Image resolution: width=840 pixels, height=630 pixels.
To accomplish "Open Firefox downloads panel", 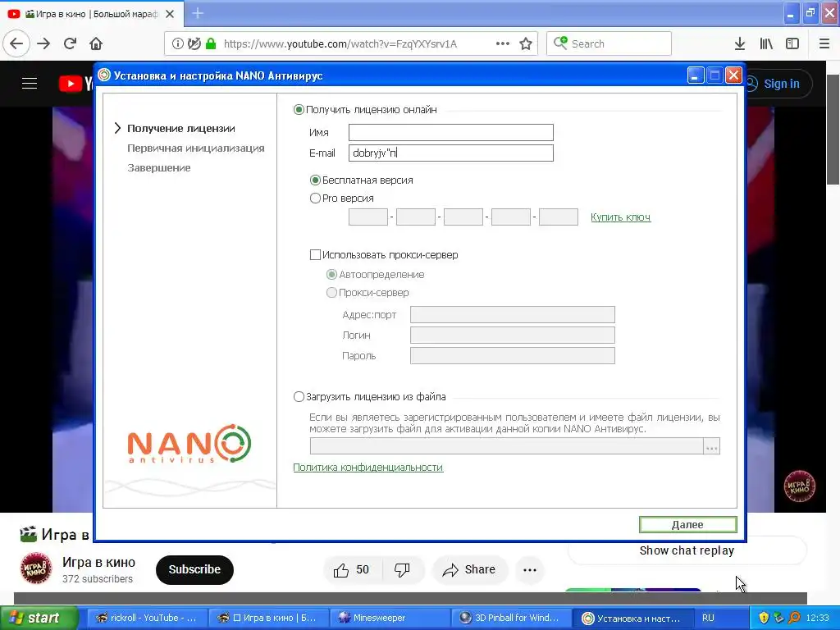I will 740,43.
